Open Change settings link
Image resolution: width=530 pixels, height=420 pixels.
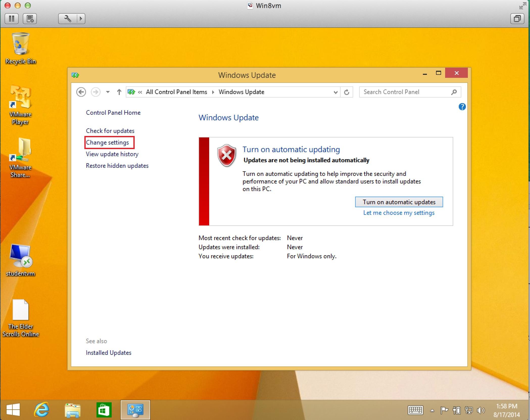107,143
